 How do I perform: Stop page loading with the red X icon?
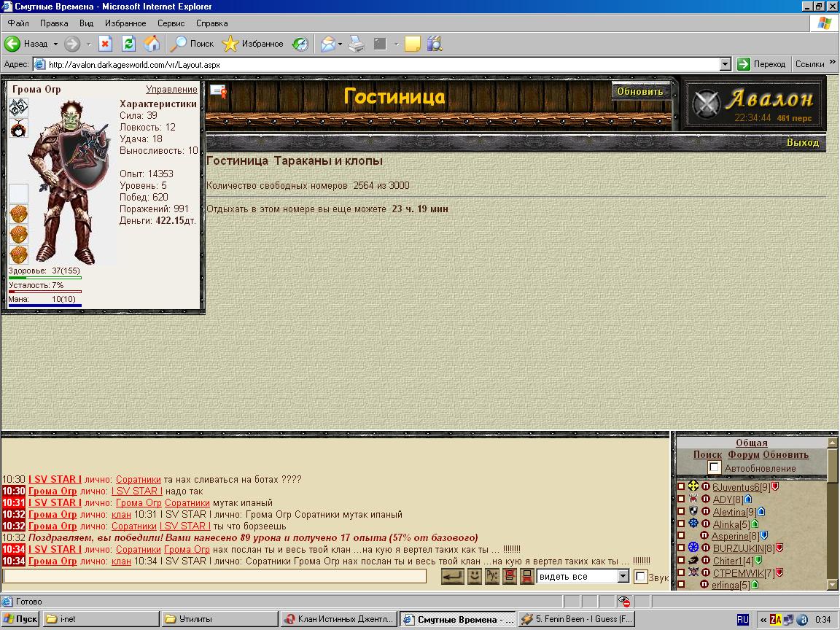click(x=105, y=44)
